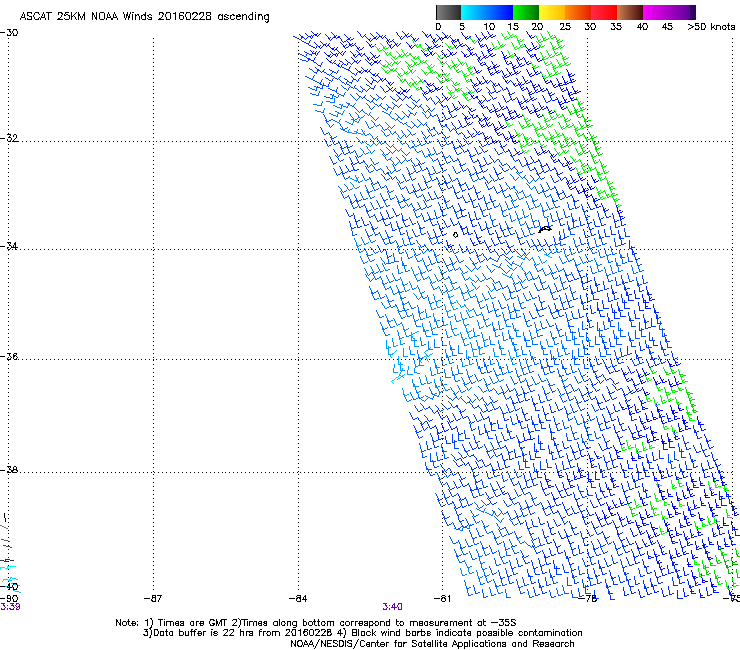Click the -34 latitude axis label
Viewport: 740px width, 650px height.
point(9,246)
